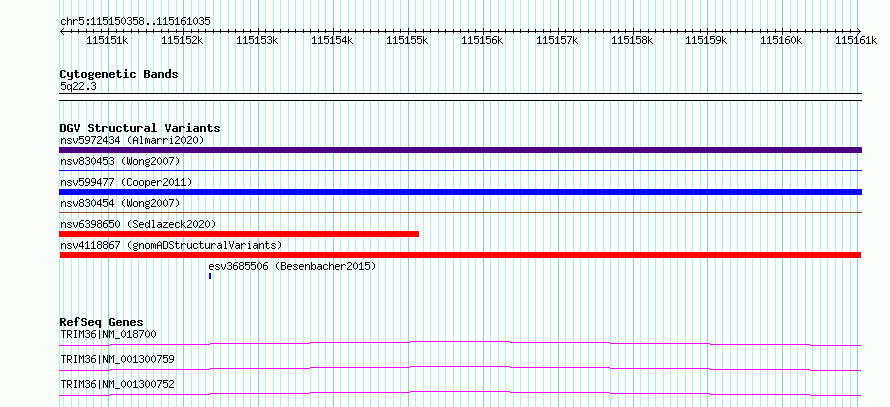
Task: Open variant nsv830454 (Wong2007) label
Action: [x=120, y=203]
